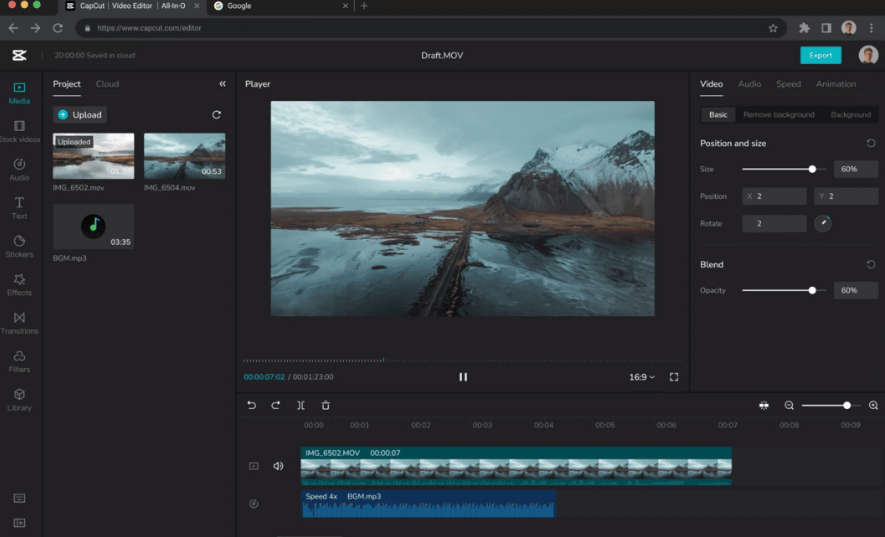Image resolution: width=885 pixels, height=537 pixels.
Task: Select the Basic sub-tab
Action: (718, 115)
